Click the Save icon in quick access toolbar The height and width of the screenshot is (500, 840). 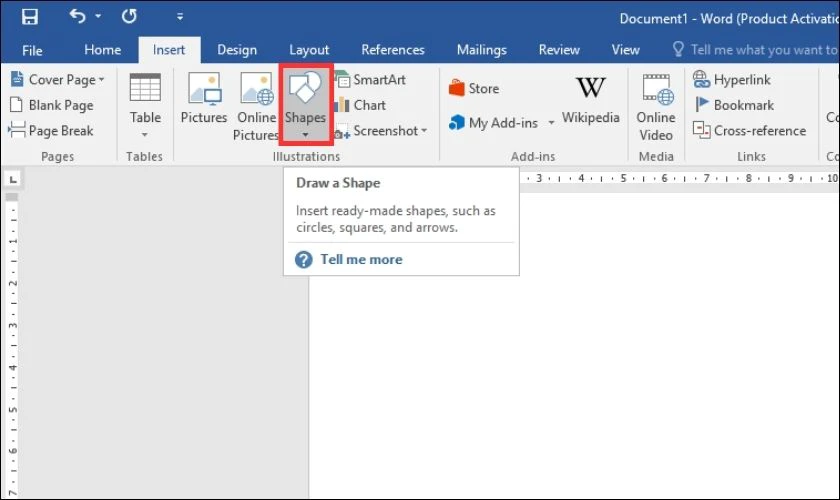(x=29, y=17)
